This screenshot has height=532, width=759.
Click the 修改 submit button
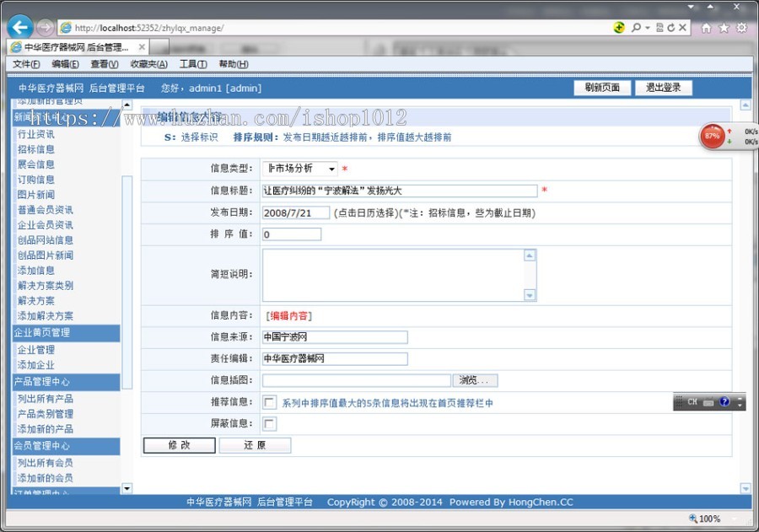179,445
